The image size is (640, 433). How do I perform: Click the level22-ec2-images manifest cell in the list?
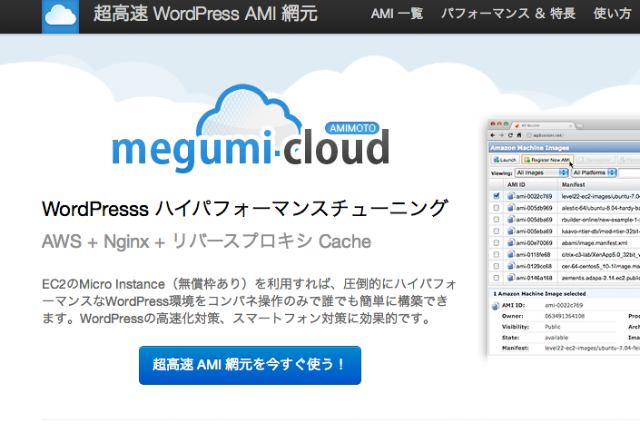600,196
